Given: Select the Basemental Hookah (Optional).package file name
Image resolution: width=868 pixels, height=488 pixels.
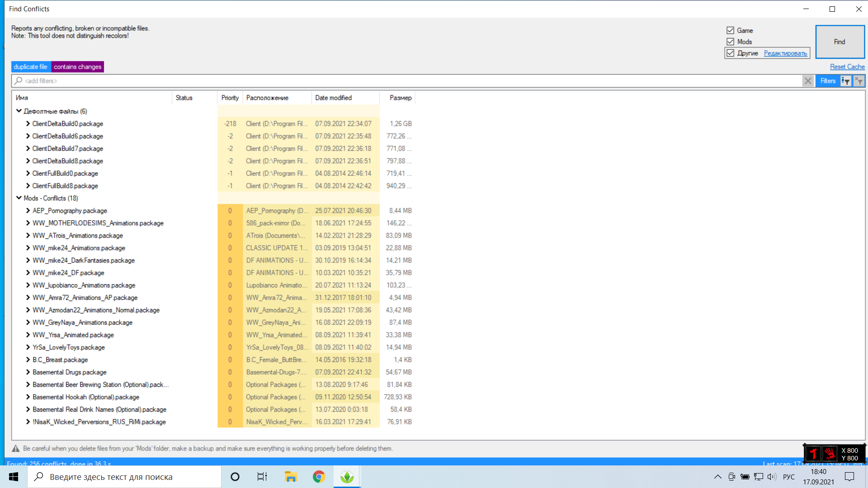Looking at the screenshot, I should pos(86,397).
